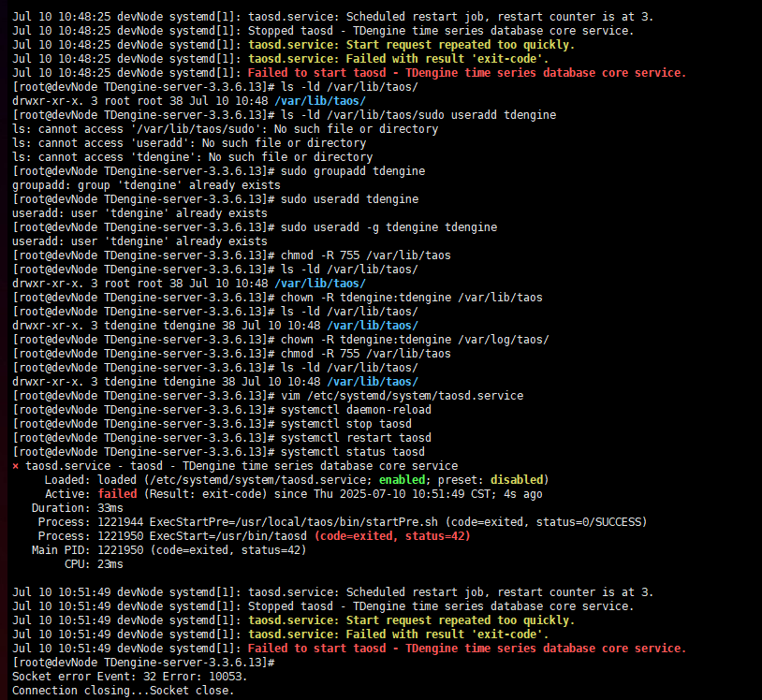Click the empty shell prompt above Socket error

click(x=140, y=663)
